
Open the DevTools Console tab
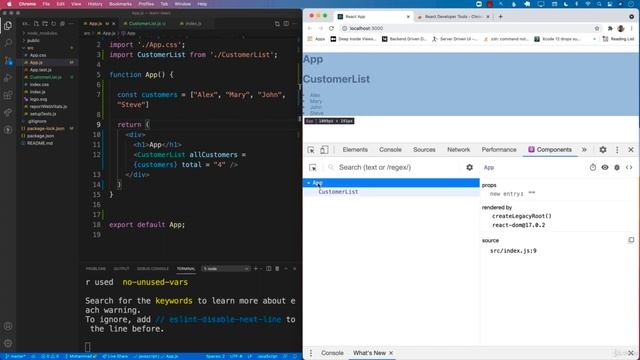(x=390, y=150)
